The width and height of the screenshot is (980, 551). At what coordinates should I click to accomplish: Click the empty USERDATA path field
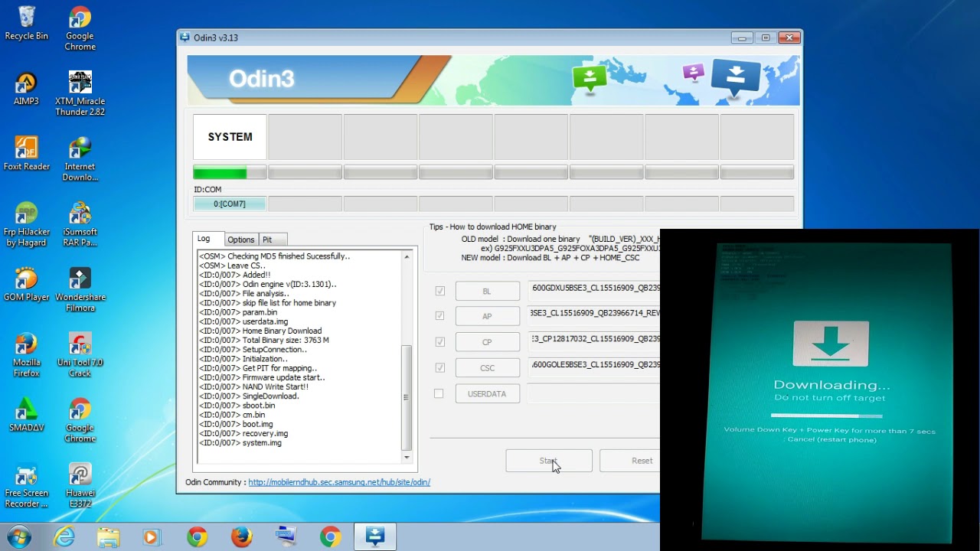(593, 393)
